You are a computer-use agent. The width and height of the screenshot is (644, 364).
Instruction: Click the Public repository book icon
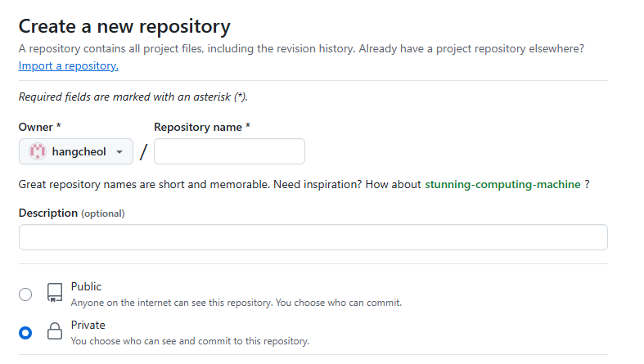(55, 293)
